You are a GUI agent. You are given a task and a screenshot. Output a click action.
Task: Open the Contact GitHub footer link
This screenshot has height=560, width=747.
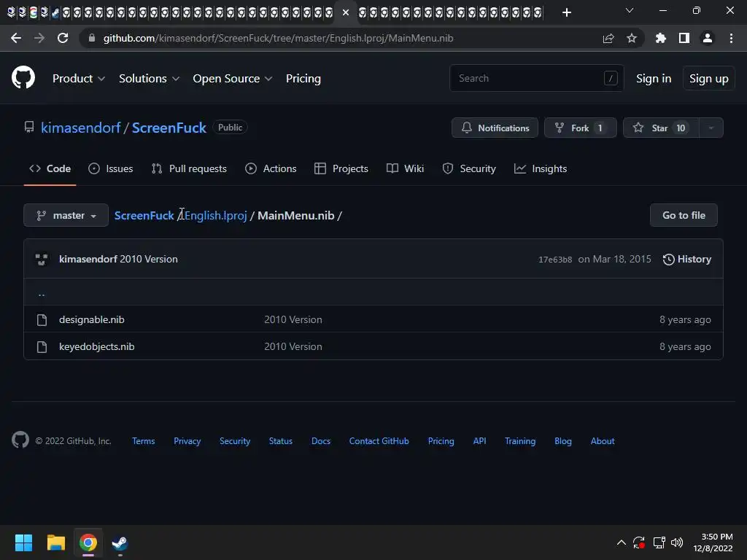tap(379, 441)
